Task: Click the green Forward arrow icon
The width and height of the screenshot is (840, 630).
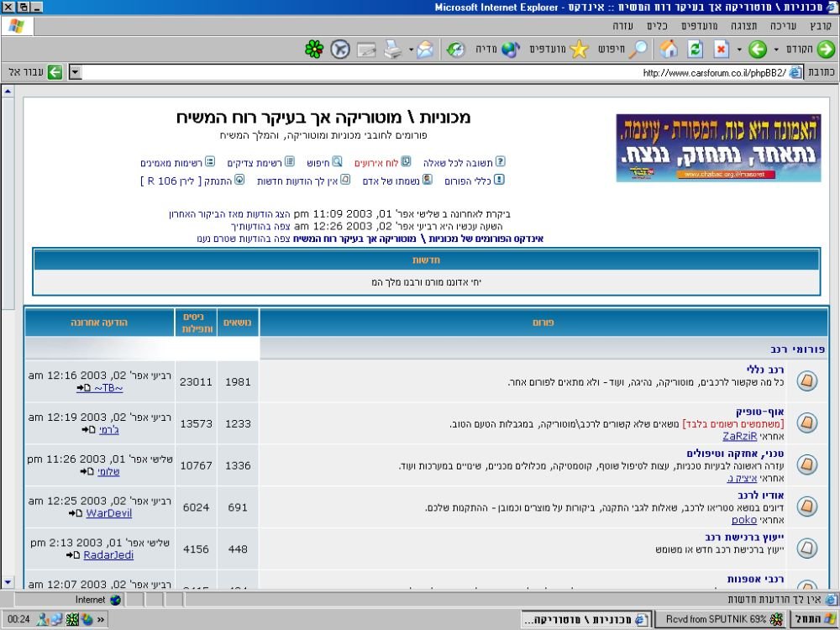Action: click(757, 50)
